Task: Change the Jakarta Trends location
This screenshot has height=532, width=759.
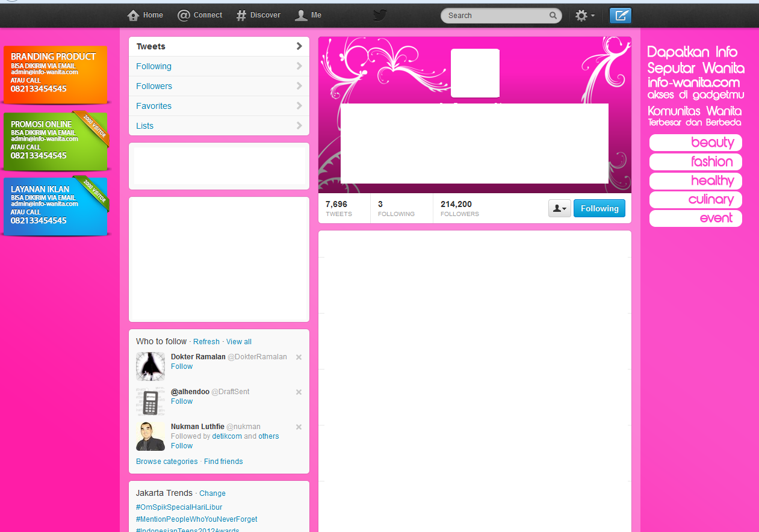Action: coord(212,493)
